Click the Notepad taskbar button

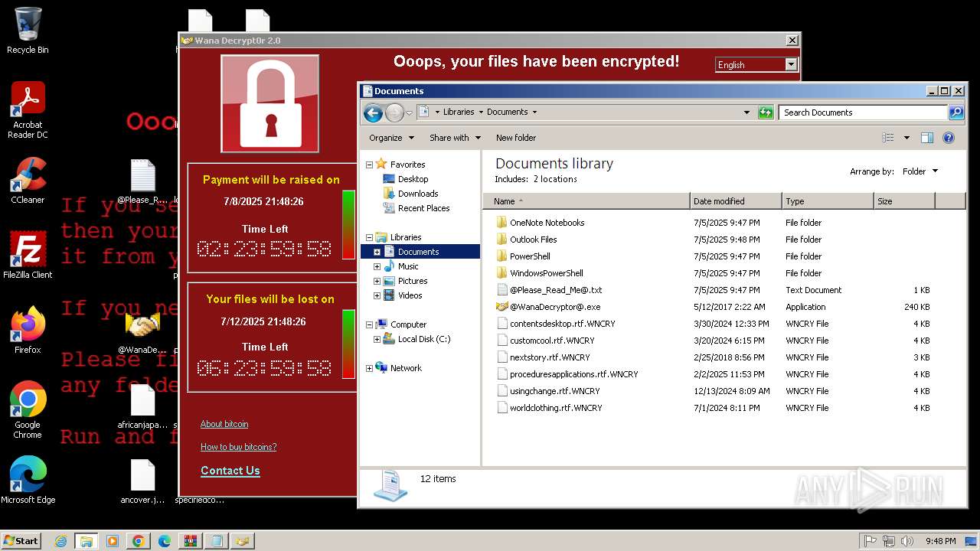tap(217, 541)
